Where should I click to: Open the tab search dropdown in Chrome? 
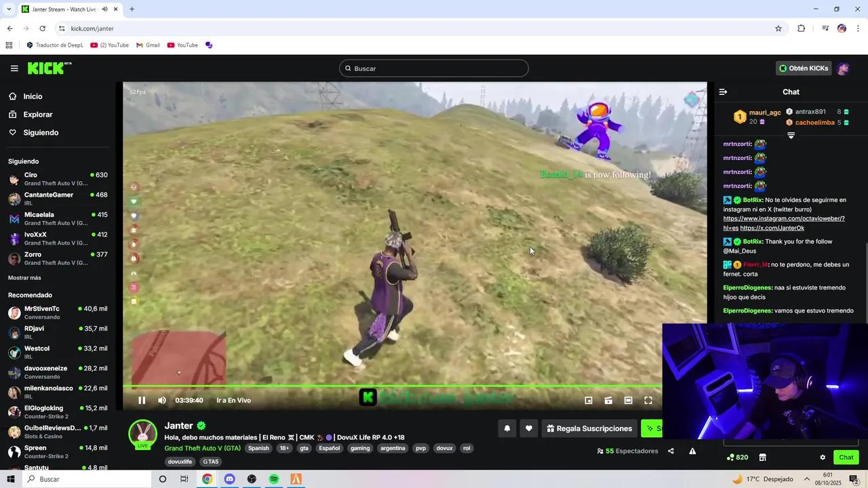click(9, 9)
